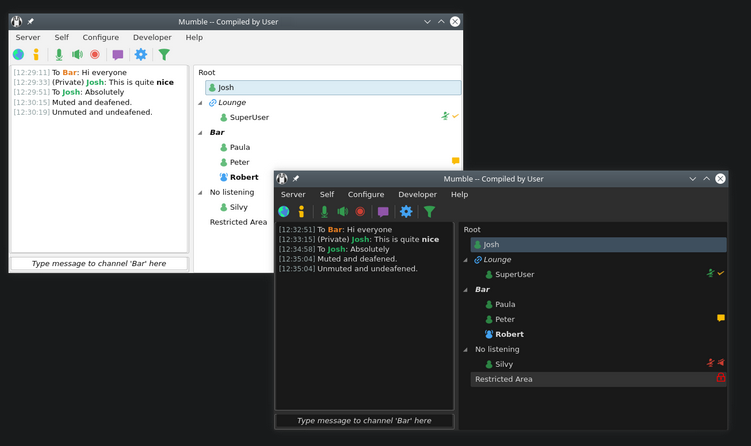Click 'Hi everyone' log line in light window

click(70, 73)
